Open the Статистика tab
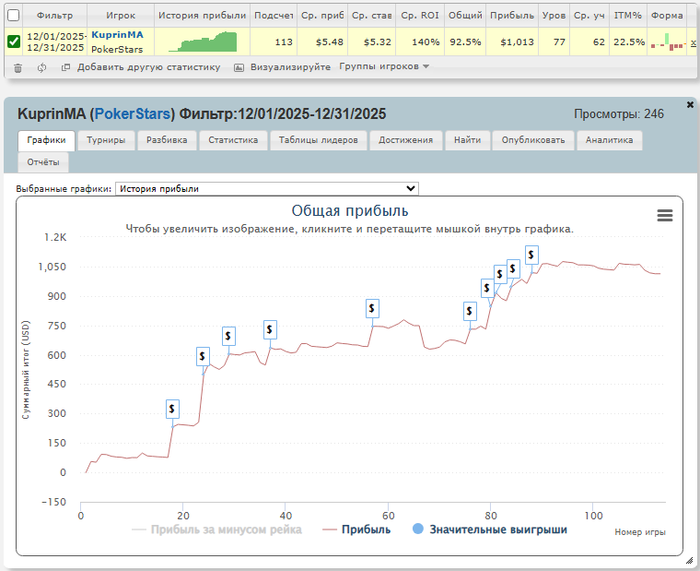Viewport: 700px width, 571px height. tap(233, 140)
